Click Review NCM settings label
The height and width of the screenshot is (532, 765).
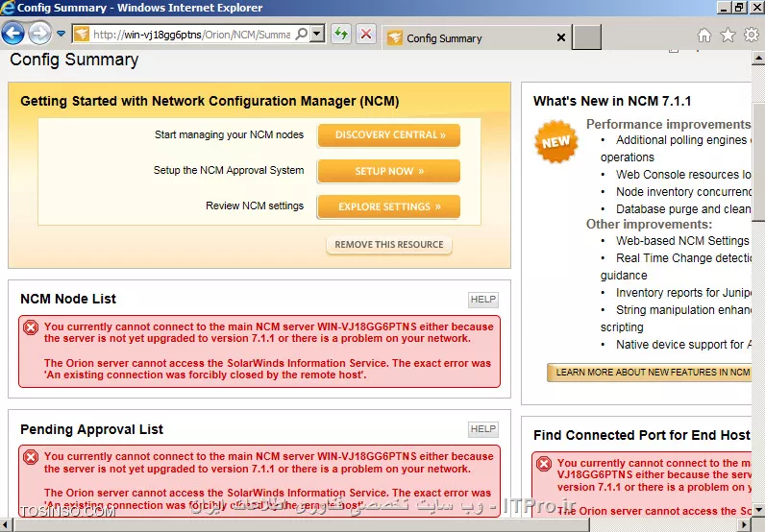pyautogui.click(x=255, y=206)
